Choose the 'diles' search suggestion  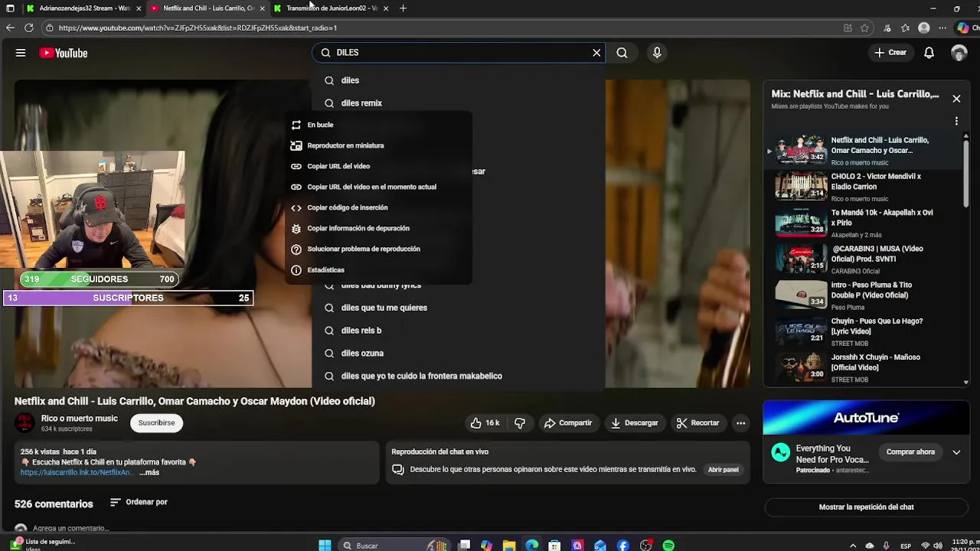coord(458,80)
